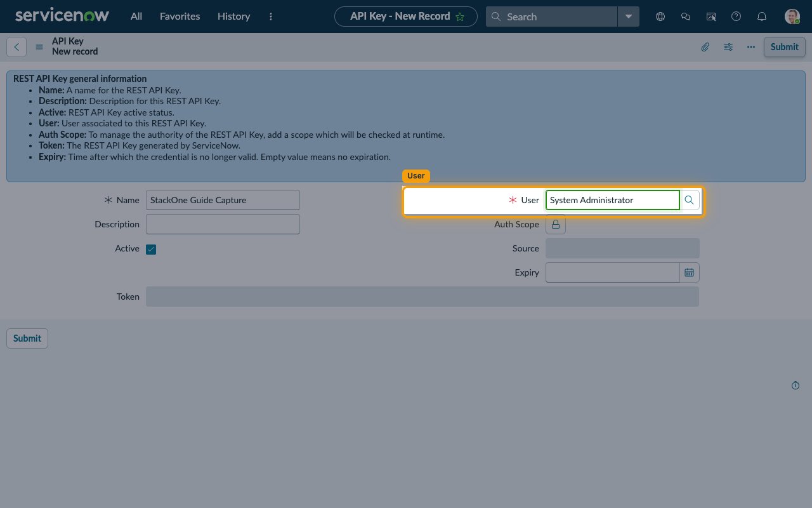Open the globe scope picker icon
The image size is (812, 508).
click(x=660, y=17)
